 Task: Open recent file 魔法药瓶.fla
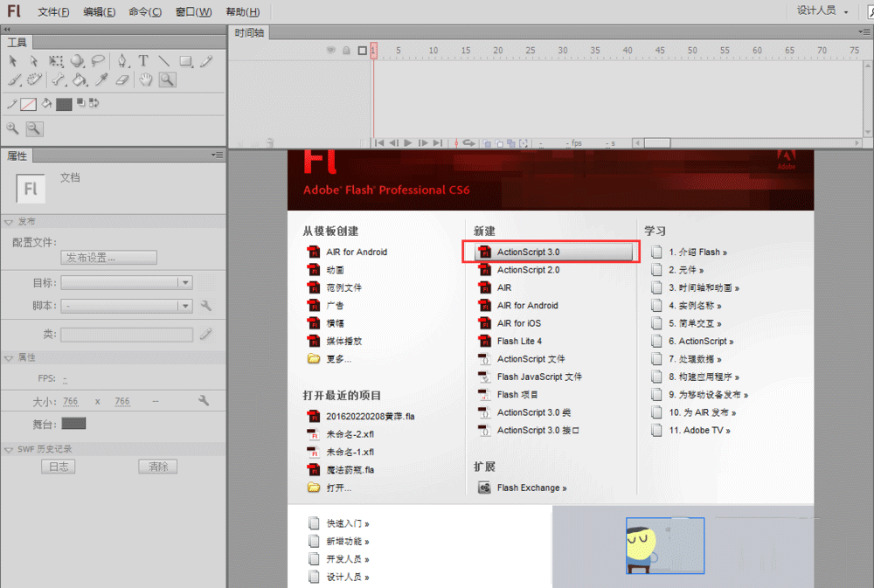[x=350, y=470]
